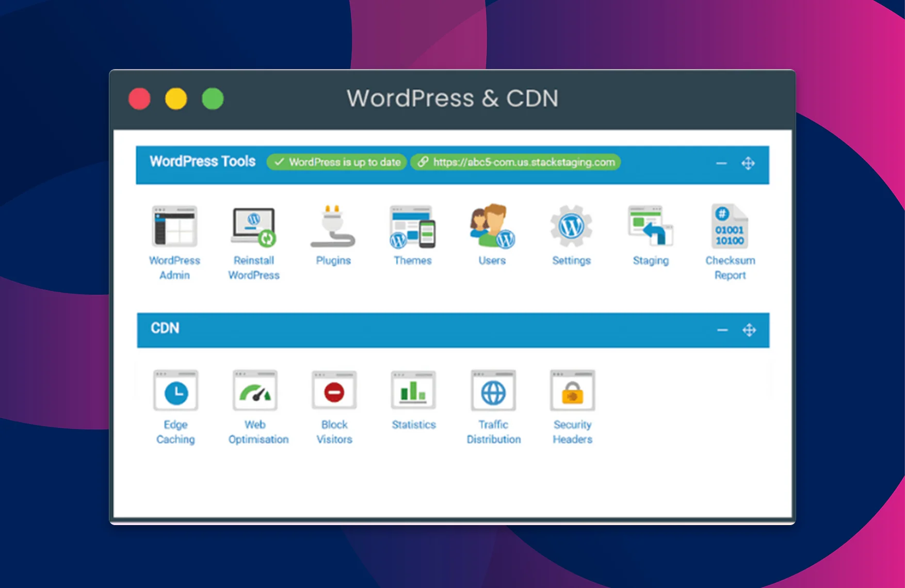Click the 'Statistics' text label
905x588 pixels.
(x=414, y=424)
